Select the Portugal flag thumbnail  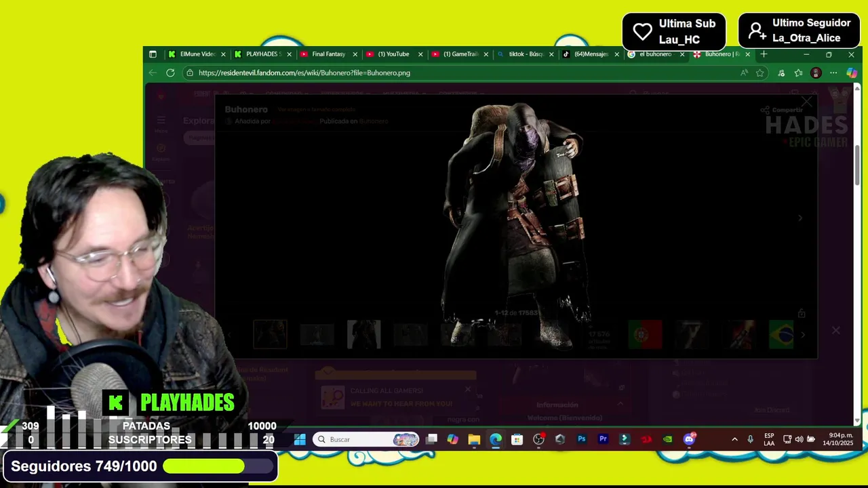644,334
